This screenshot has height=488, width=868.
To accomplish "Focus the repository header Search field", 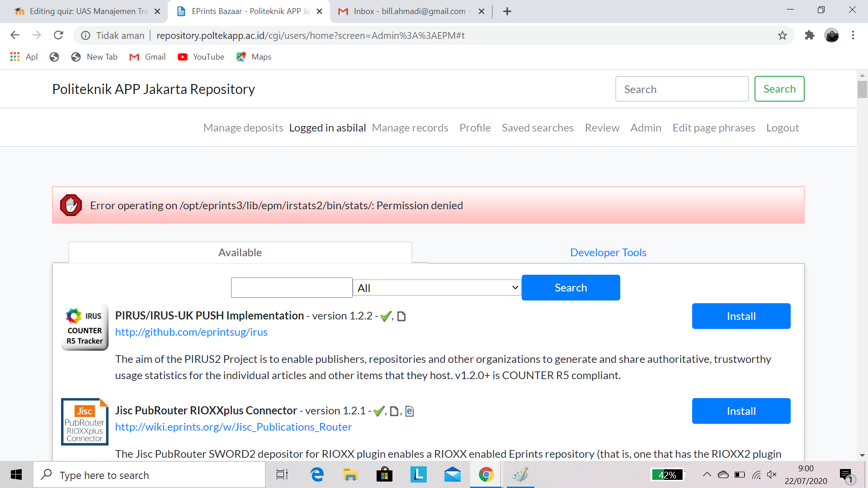I will [x=682, y=89].
